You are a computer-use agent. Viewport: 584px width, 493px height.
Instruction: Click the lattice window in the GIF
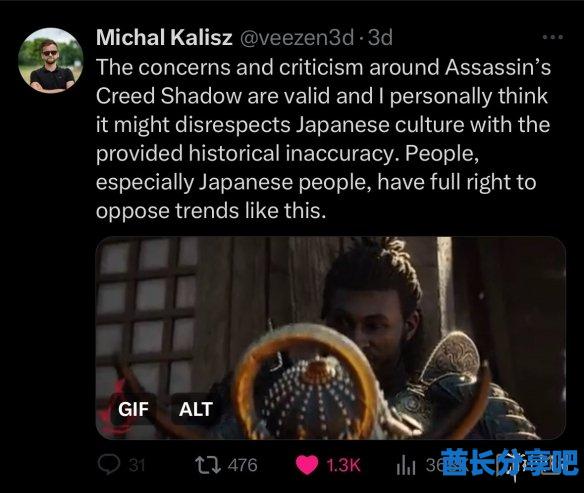tap(146, 317)
